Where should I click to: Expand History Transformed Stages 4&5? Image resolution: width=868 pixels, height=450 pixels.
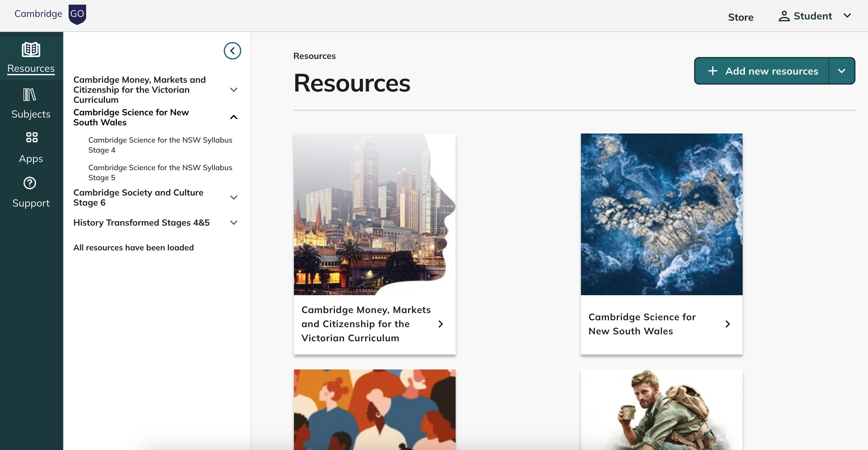point(233,222)
